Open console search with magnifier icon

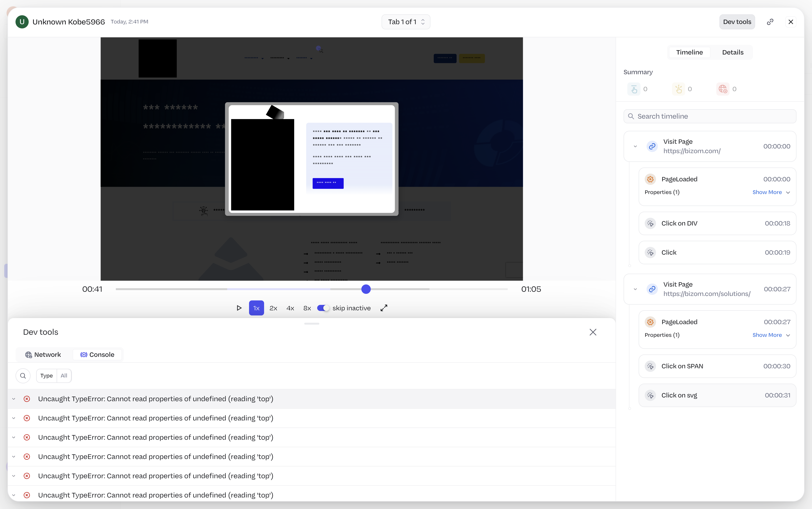click(x=23, y=376)
